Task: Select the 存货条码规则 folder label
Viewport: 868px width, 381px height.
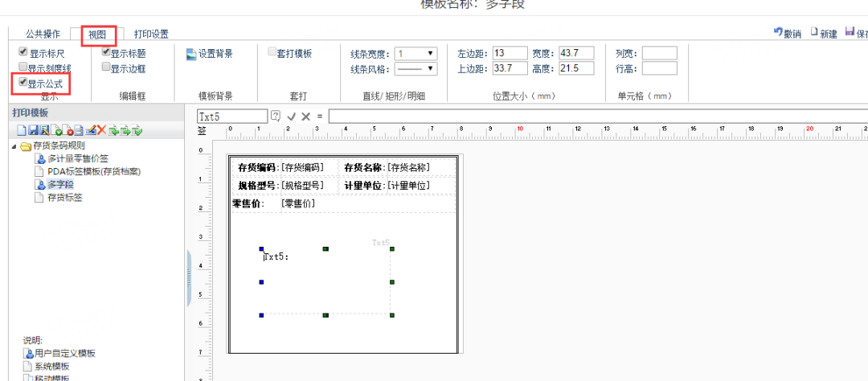Action: [59, 146]
